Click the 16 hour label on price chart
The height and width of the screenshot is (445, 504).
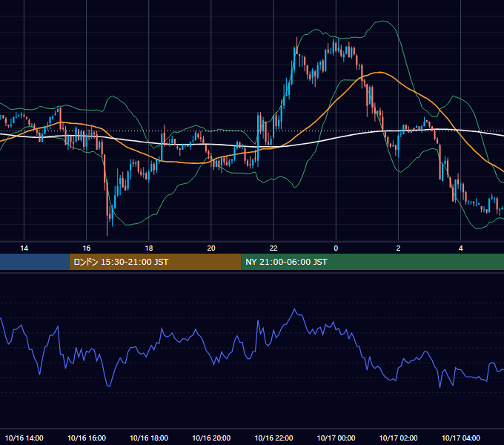pos(87,248)
